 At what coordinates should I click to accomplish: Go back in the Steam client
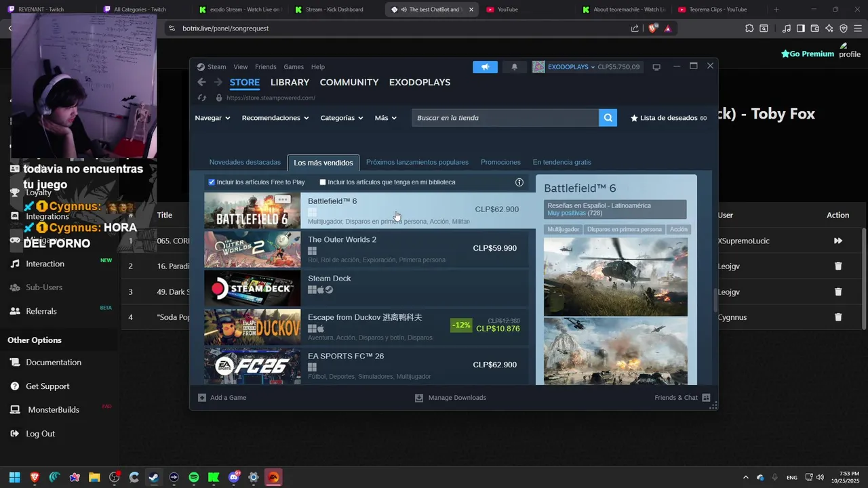click(201, 82)
